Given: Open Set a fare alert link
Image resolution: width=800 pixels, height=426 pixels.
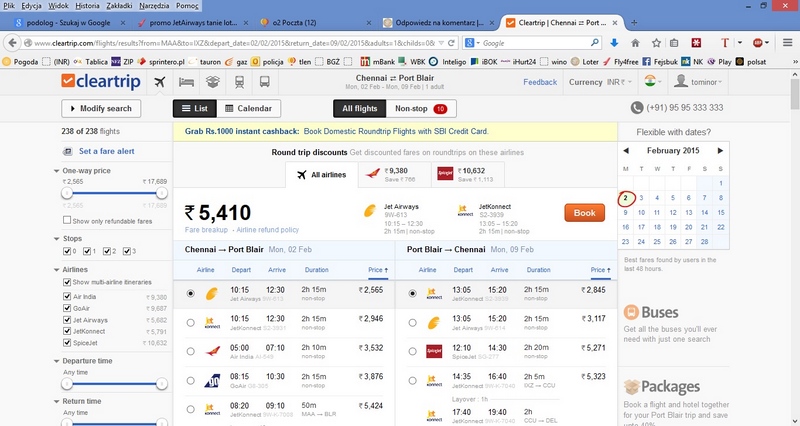Looking at the screenshot, I should pyautogui.click(x=107, y=151).
